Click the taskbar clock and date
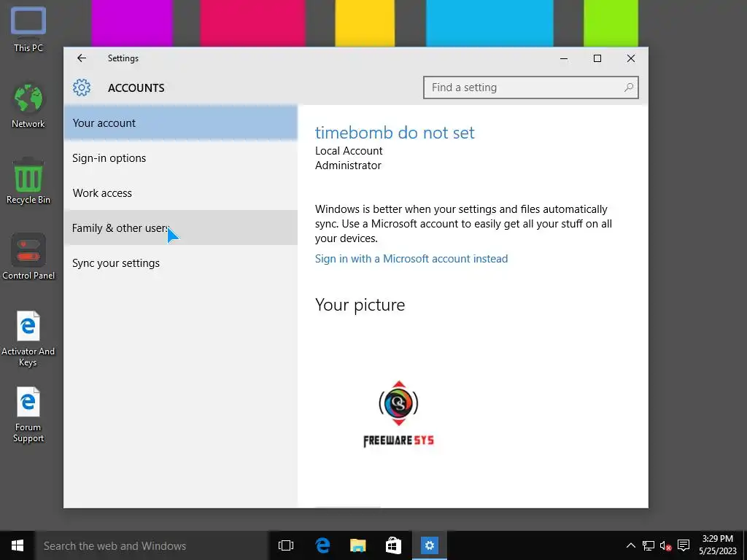This screenshot has height=560, width=747. [718, 545]
